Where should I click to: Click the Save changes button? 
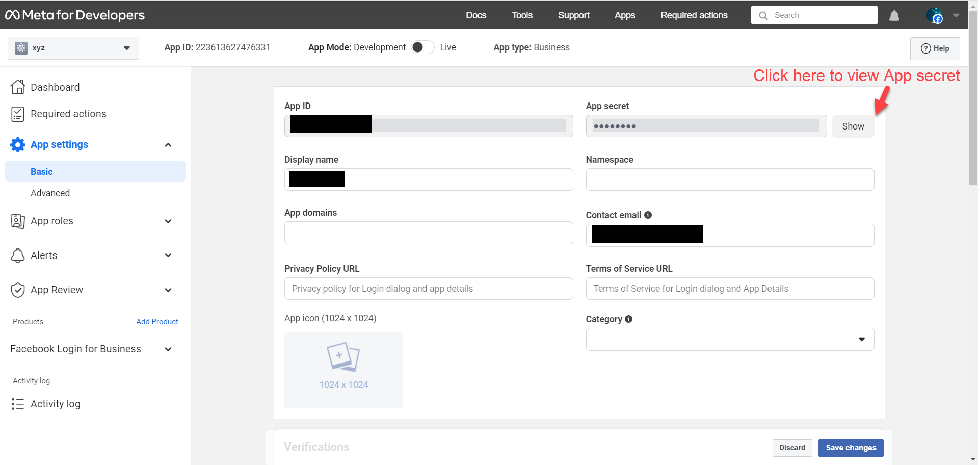pos(851,448)
